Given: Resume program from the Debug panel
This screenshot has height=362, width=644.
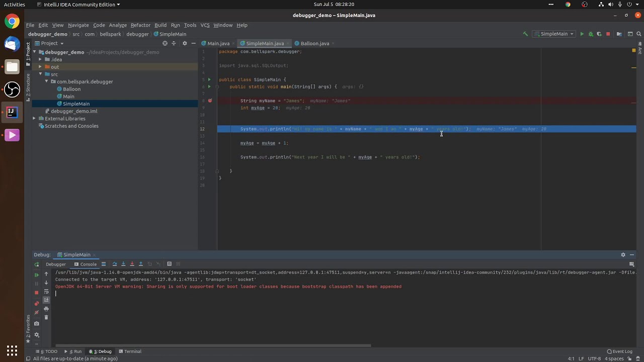Looking at the screenshot, I should (x=36, y=275).
